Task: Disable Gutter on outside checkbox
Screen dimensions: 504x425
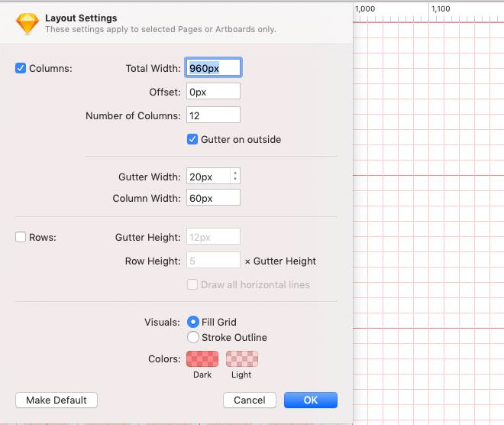Action: pyautogui.click(x=192, y=139)
